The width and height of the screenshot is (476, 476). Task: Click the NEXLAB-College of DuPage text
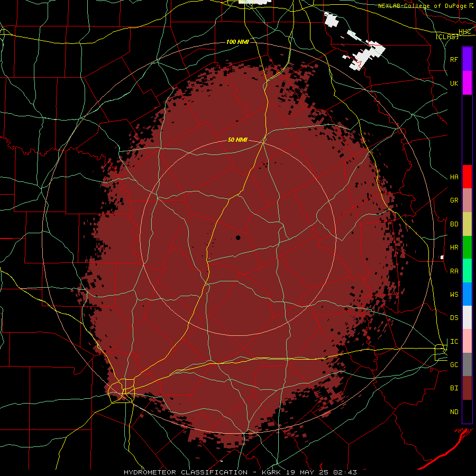424,6
